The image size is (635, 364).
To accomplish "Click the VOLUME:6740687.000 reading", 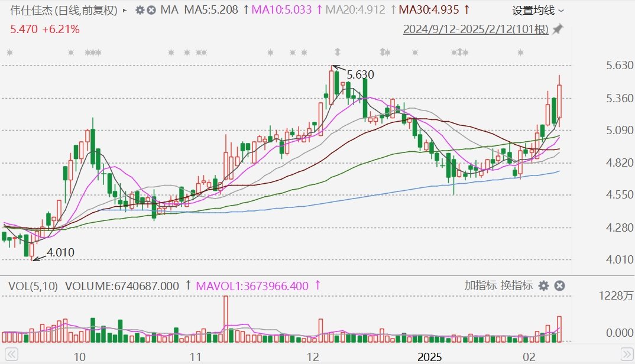I will pyautogui.click(x=122, y=286).
